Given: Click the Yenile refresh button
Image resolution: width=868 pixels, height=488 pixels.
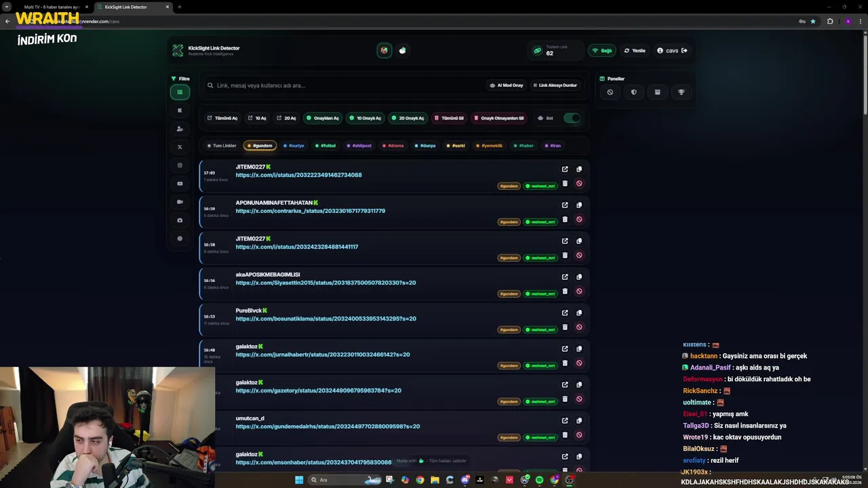Looking at the screenshot, I should [x=635, y=51].
